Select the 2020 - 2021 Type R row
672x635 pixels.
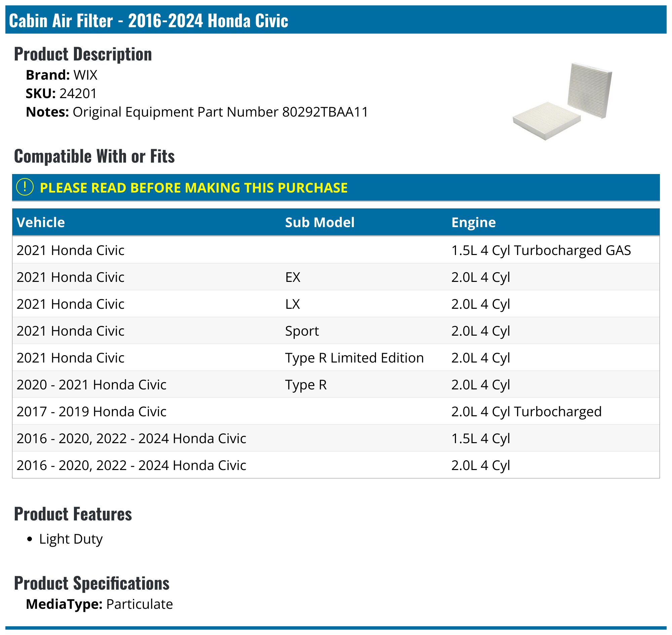coord(335,384)
